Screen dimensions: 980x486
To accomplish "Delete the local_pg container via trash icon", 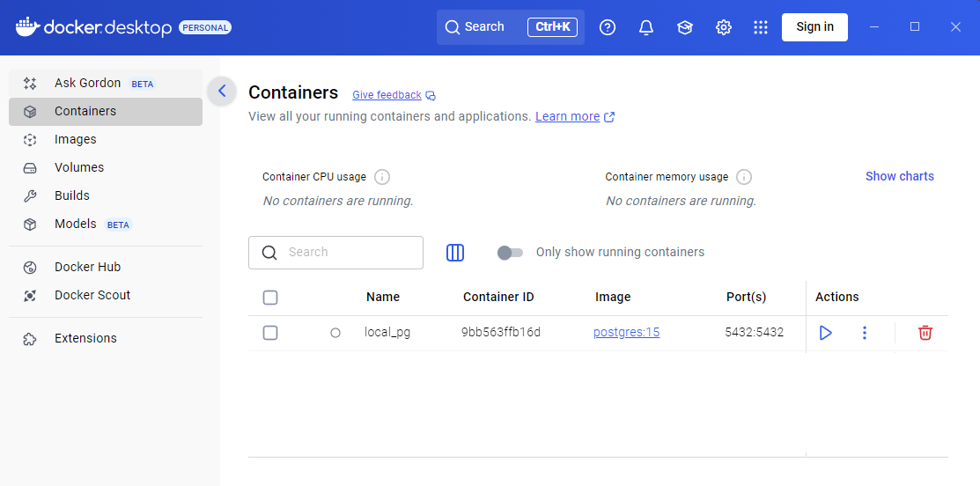I will point(925,333).
